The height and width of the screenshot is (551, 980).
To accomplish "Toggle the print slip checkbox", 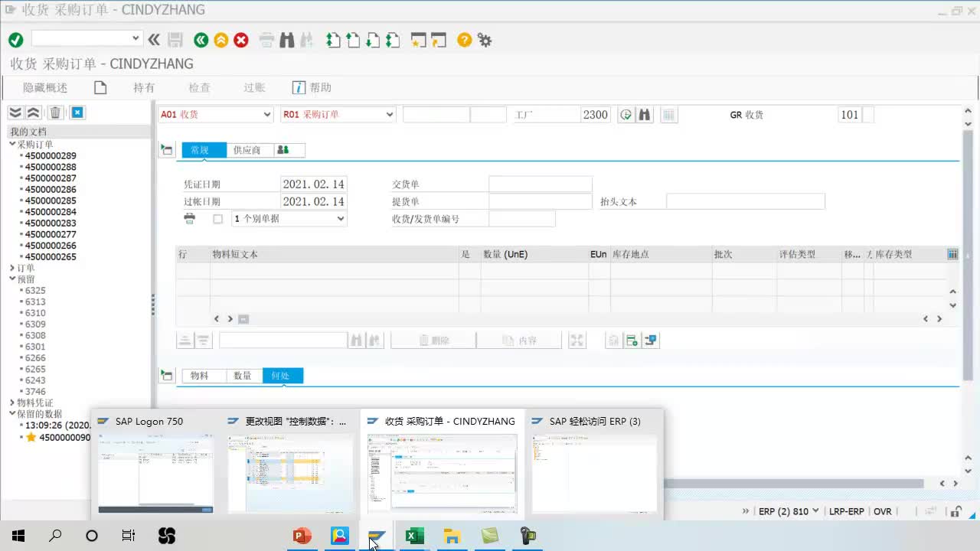I will click(x=217, y=219).
